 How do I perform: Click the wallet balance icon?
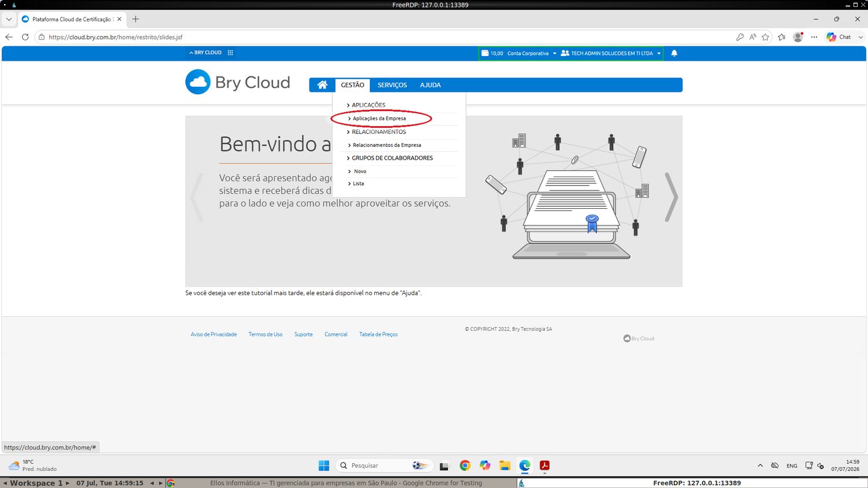point(485,53)
